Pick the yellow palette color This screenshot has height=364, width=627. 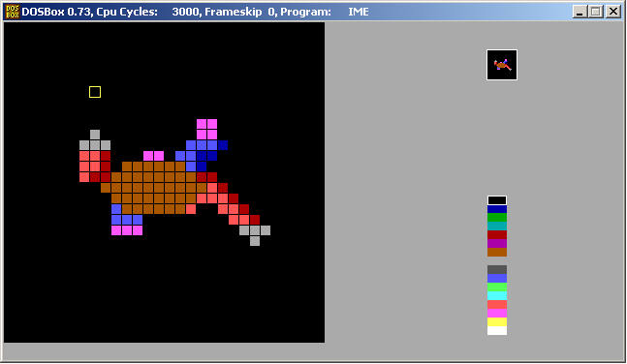(497, 322)
